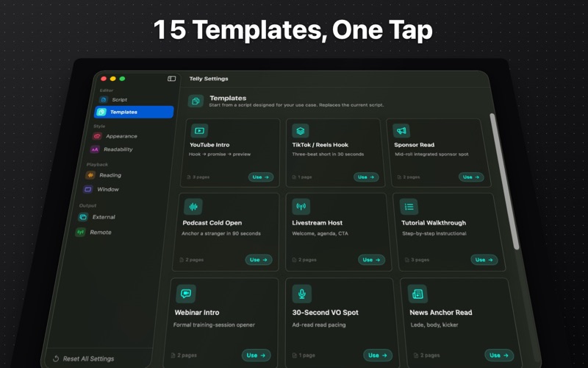Viewport: 588px width, 368px height.
Task: Click the Sponsor Read card title
Action: tap(415, 145)
